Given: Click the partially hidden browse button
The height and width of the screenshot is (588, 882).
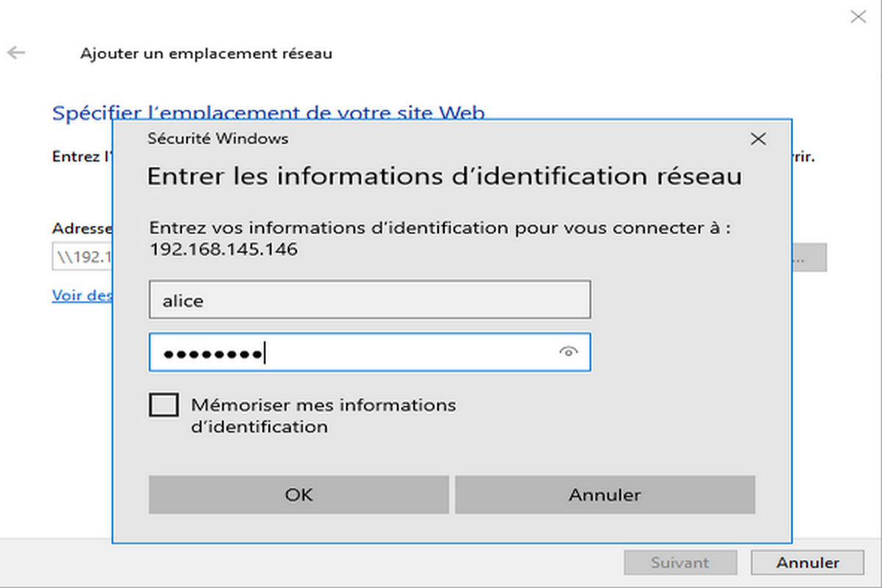Looking at the screenshot, I should [809, 258].
